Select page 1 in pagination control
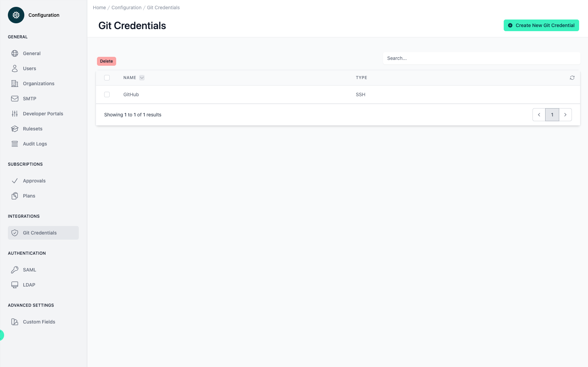Screen dimensions: 588x367 point(552,115)
